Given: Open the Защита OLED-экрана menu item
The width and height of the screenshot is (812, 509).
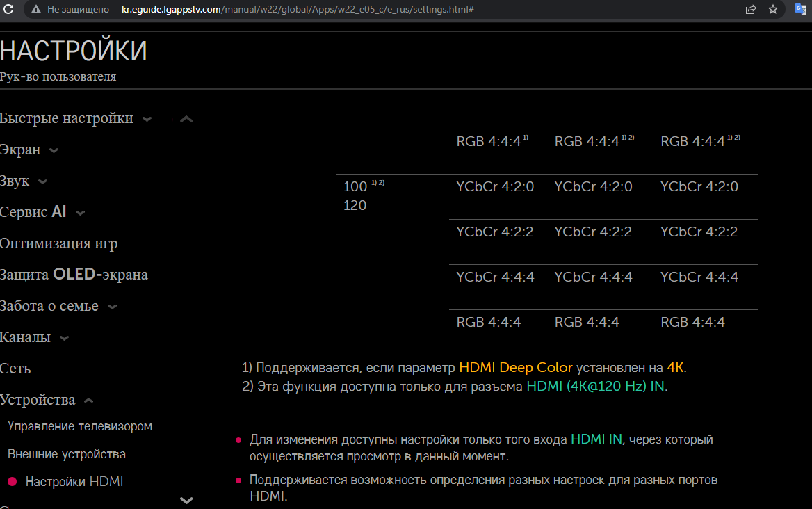Looking at the screenshot, I should 74,275.
